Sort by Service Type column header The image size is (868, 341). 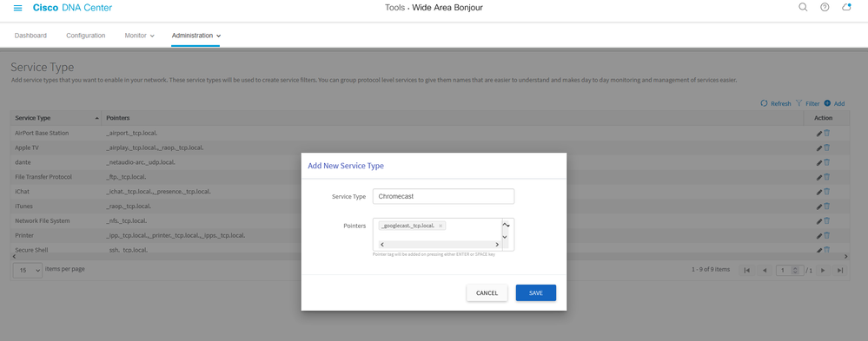tap(56, 118)
